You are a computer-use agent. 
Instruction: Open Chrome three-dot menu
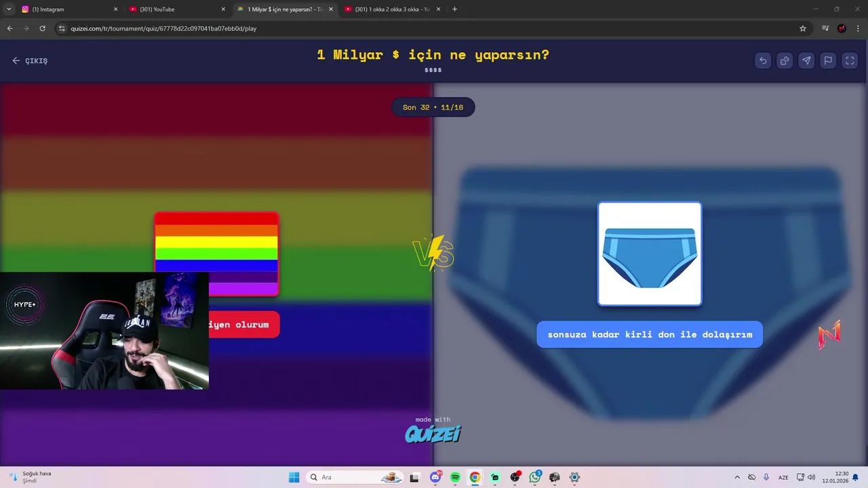(858, 28)
